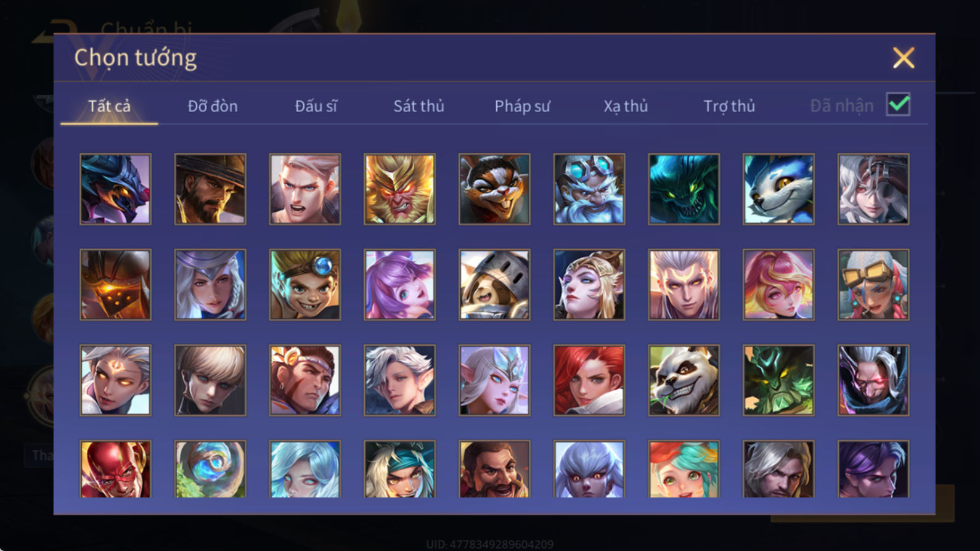980x551 pixels.
Task: Close the Chọn tướng dialog
Action: [x=904, y=58]
